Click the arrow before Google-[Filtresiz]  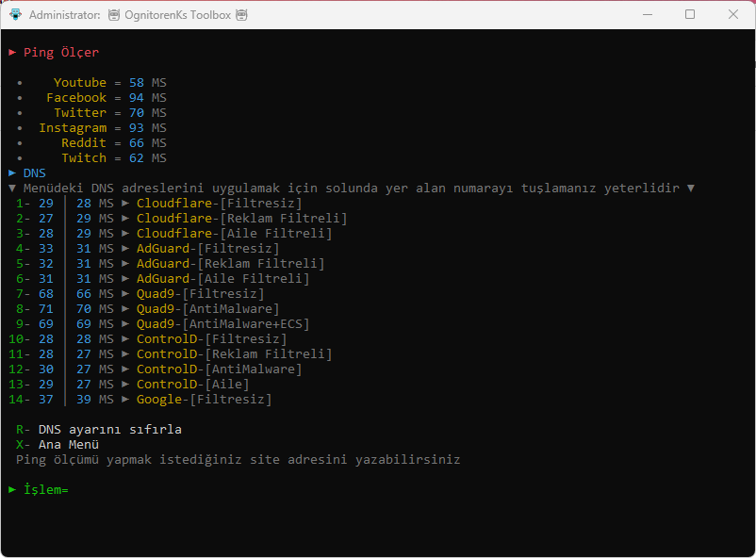pos(125,400)
